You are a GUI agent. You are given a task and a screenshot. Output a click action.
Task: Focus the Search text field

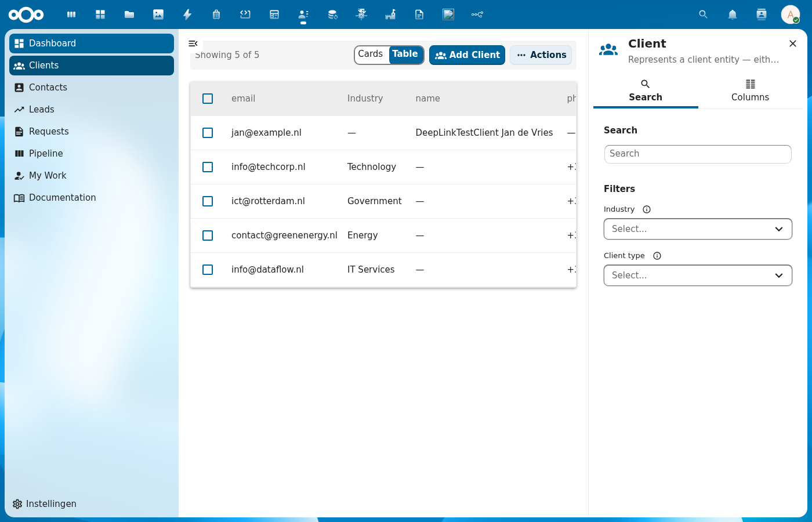click(x=698, y=154)
